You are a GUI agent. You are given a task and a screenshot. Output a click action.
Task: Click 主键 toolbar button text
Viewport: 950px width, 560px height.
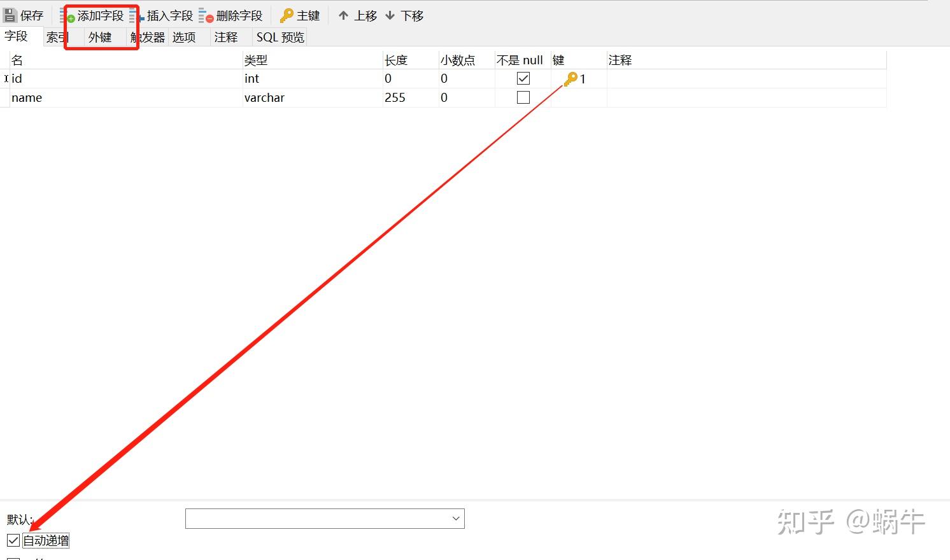pos(308,16)
